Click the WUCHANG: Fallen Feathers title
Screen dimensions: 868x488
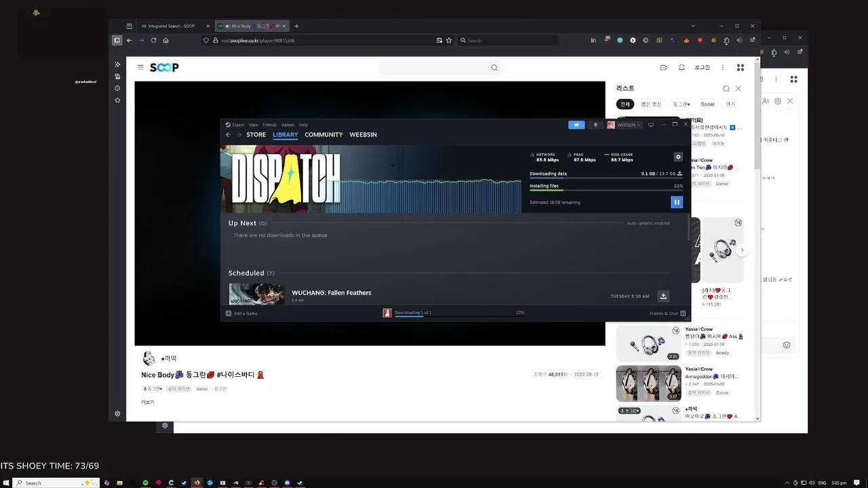point(331,293)
